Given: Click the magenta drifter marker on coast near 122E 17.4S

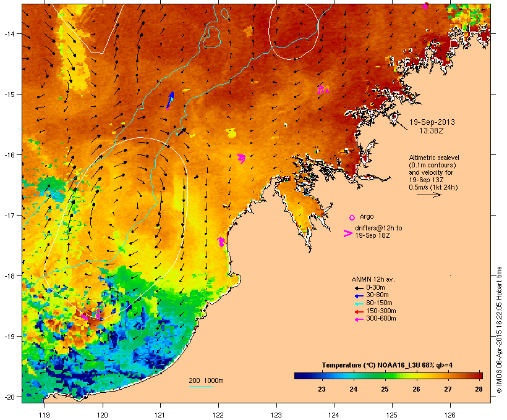Looking at the screenshot, I should coord(221,241).
